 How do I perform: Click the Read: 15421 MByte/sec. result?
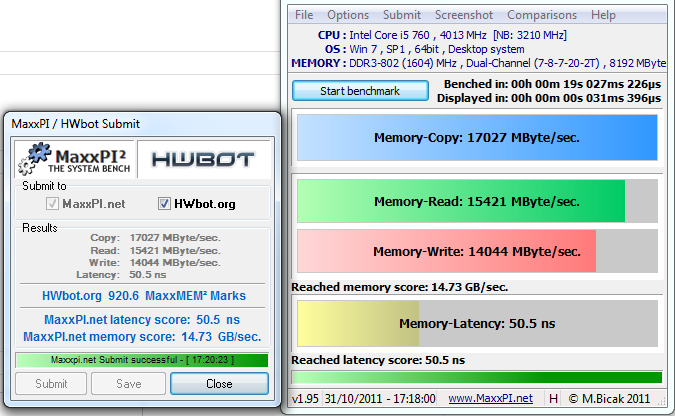[155, 251]
